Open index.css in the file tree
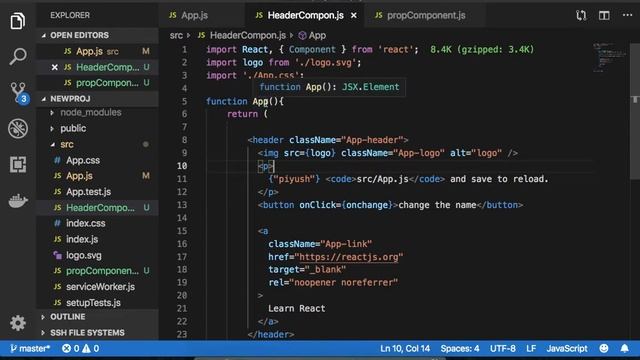Image resolution: width=640 pixels, height=360 pixels. [x=97, y=223]
